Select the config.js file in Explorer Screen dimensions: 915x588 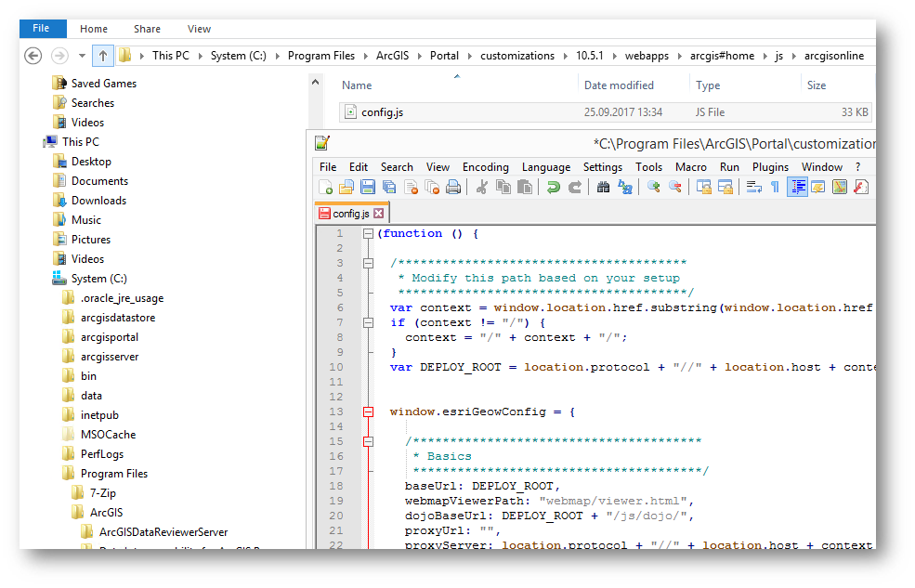(x=605, y=112)
